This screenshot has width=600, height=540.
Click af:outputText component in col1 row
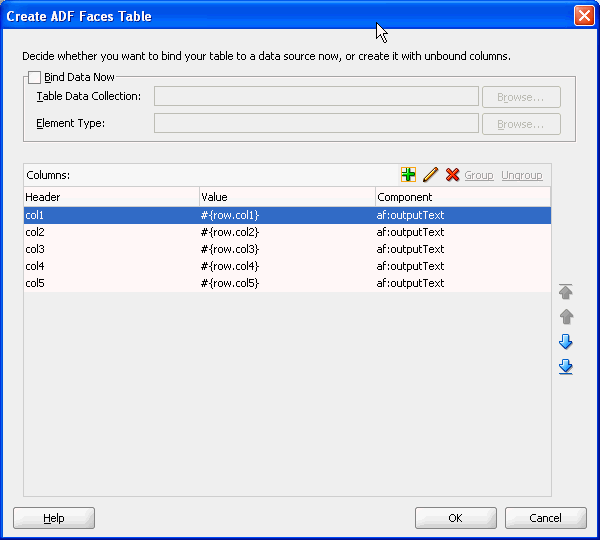(x=463, y=215)
